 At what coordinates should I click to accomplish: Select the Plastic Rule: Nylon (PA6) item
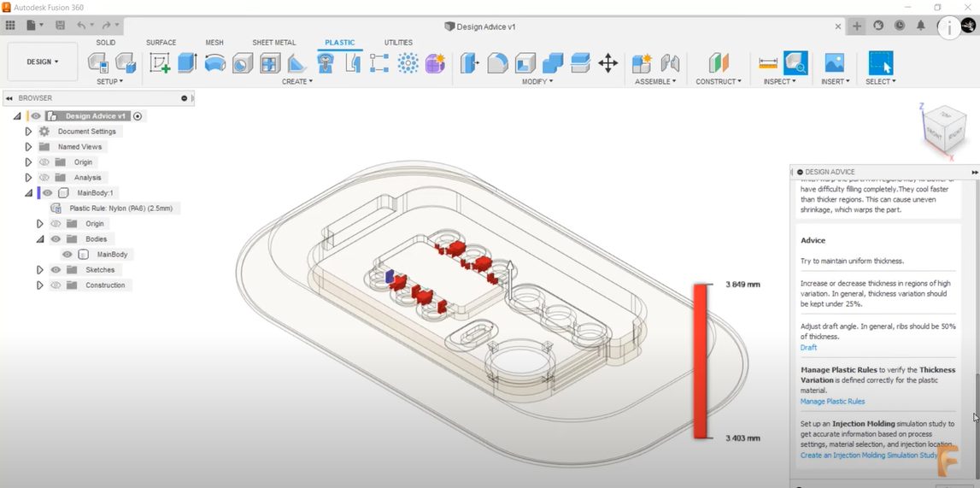[x=116, y=208]
